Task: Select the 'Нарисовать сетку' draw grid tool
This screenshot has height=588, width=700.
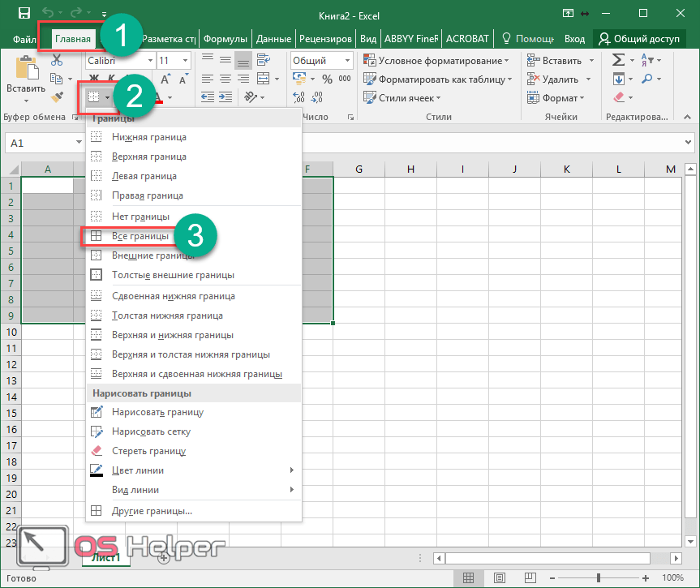Action: click(x=151, y=431)
